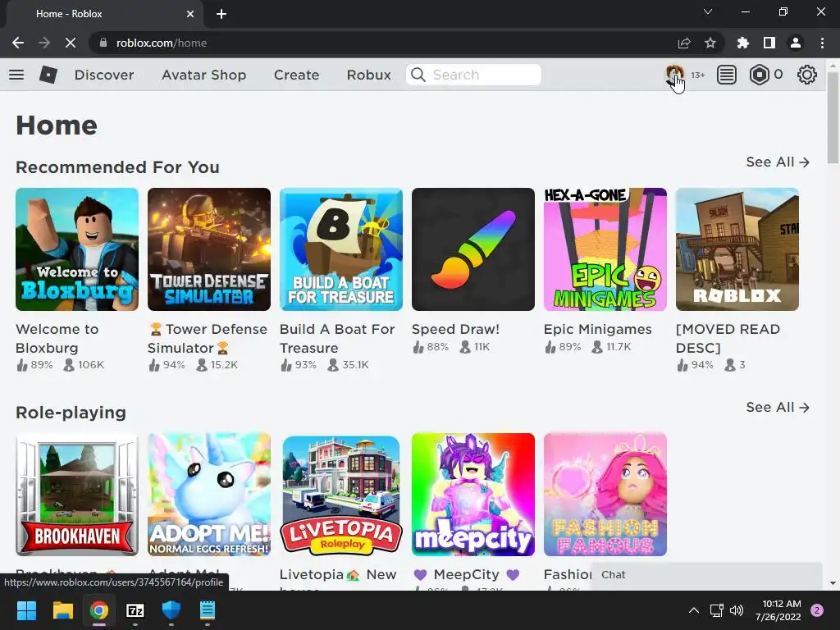Click the browser forward arrow
This screenshot has height=630, width=840.
pos(44,43)
